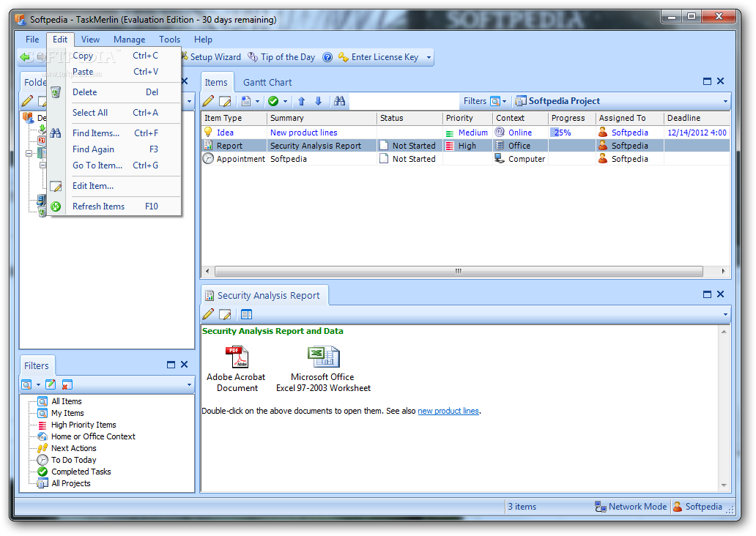Click Enter License Key in the toolbar
This screenshot has width=756, height=536.
point(379,57)
